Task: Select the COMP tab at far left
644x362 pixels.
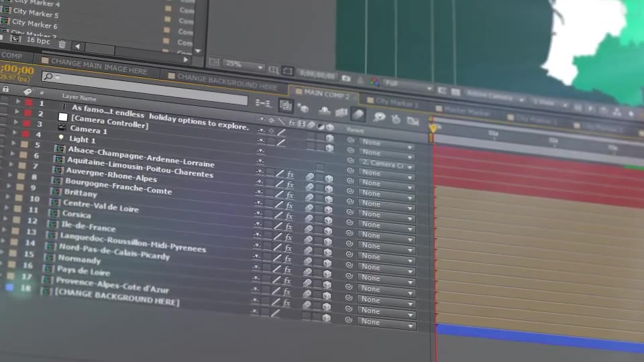Action: click(x=12, y=56)
